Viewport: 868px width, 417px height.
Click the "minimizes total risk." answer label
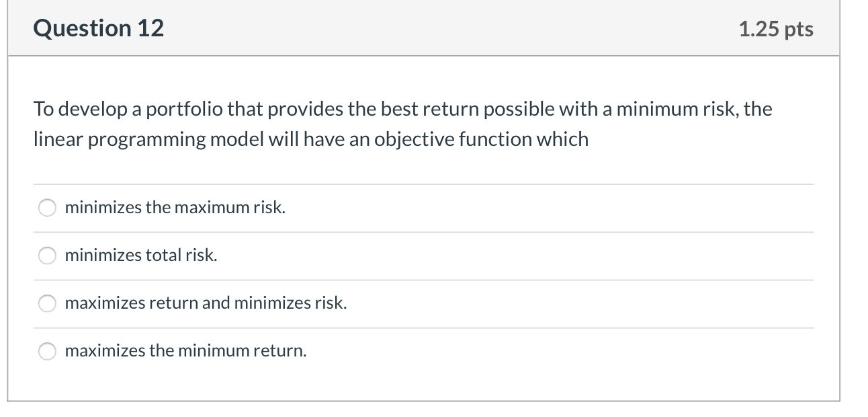click(x=141, y=256)
